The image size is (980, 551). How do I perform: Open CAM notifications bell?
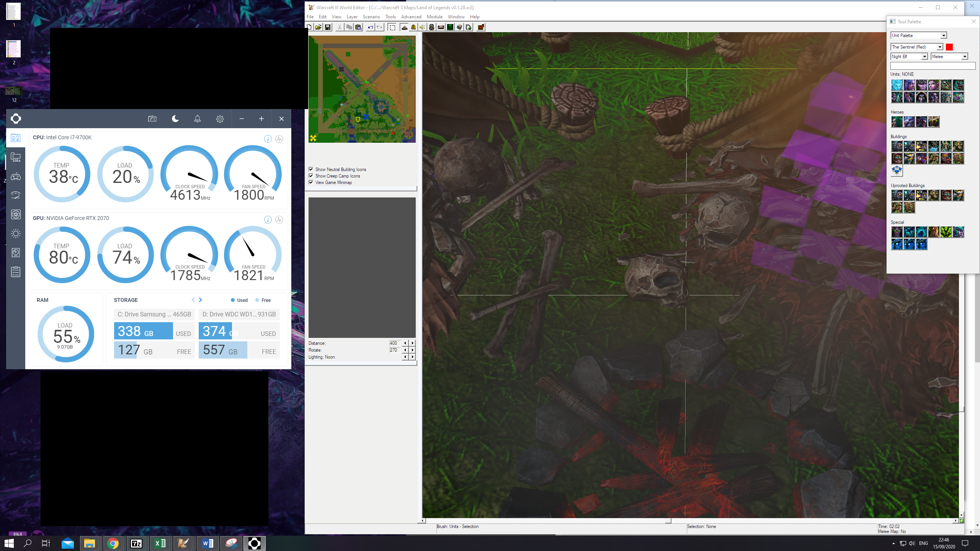tap(198, 119)
